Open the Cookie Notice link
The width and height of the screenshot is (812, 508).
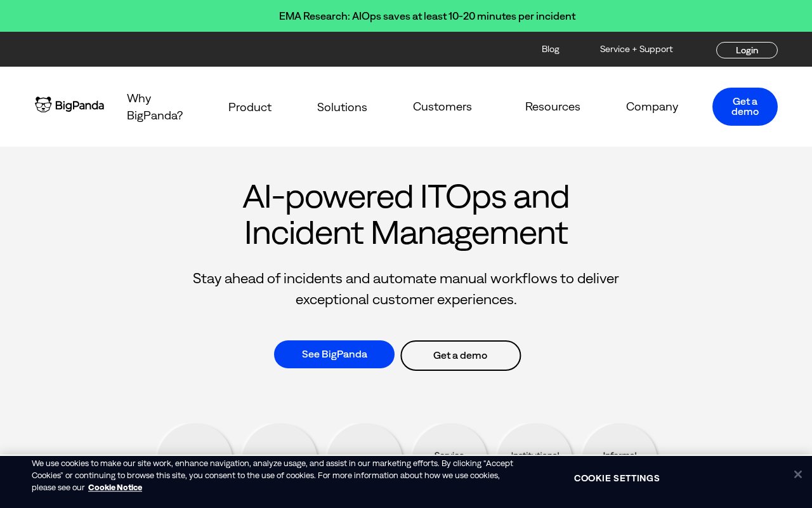(x=115, y=488)
